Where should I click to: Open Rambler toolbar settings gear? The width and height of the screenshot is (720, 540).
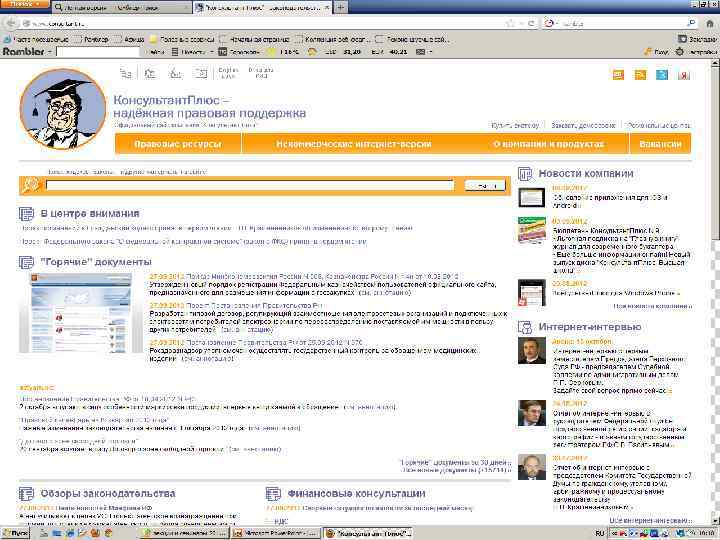(680, 52)
